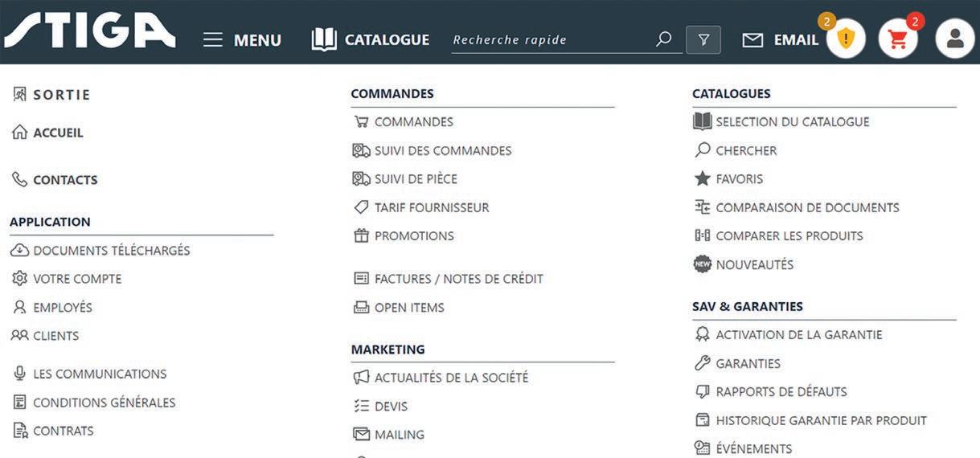The image size is (980, 458).
Task: Open the yellow shield alerts icon
Action: (x=845, y=39)
